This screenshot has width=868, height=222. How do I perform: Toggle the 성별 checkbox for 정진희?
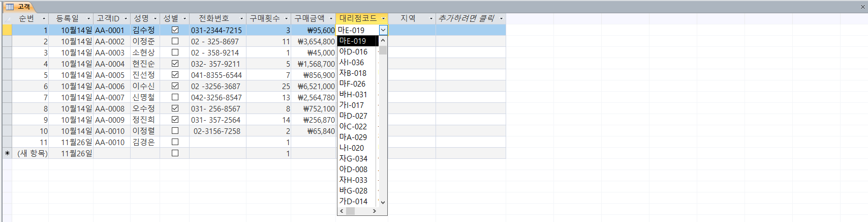click(175, 120)
